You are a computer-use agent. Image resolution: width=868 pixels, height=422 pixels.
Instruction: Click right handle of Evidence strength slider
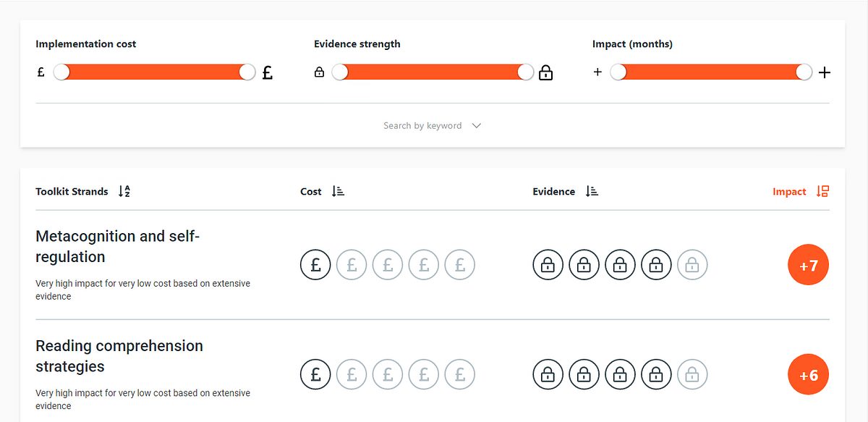pos(526,72)
